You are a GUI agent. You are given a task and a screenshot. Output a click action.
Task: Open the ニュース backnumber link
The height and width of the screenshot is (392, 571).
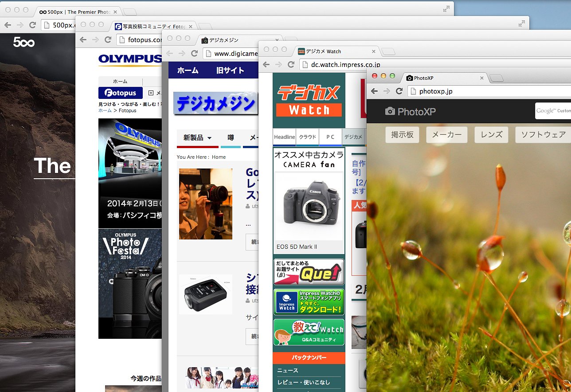(x=288, y=370)
